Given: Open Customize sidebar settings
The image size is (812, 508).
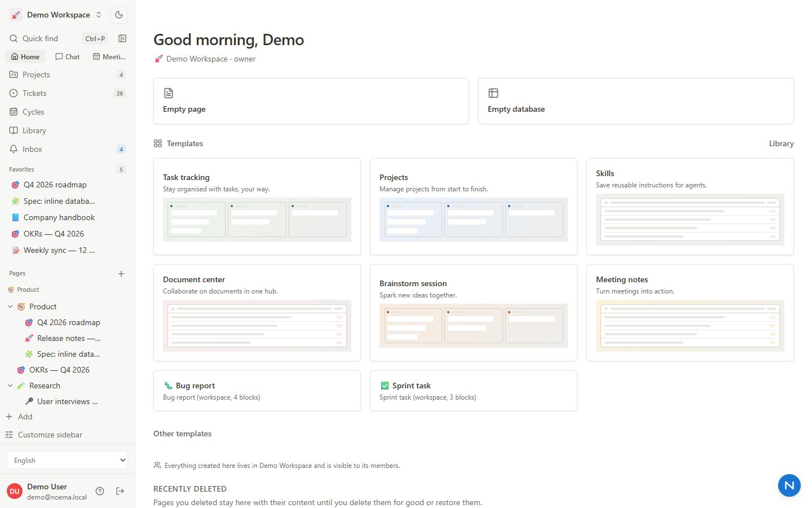Looking at the screenshot, I should [68, 435].
